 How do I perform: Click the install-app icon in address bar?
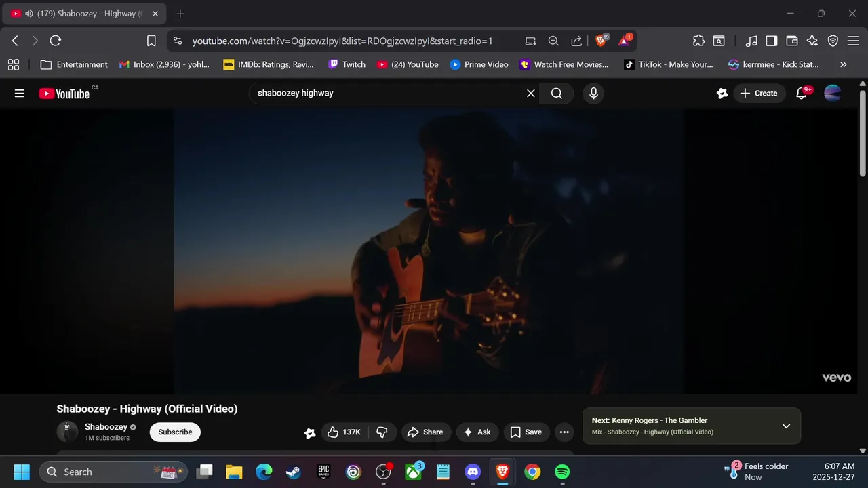[x=530, y=41]
